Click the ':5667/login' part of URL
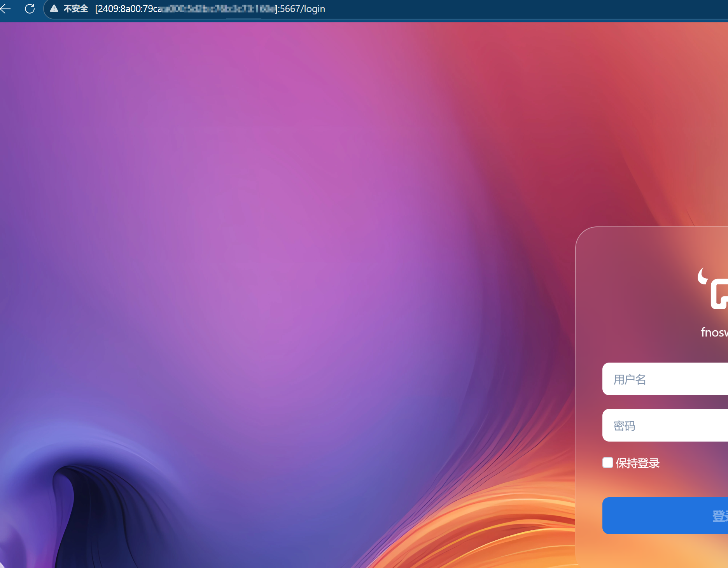This screenshot has height=568, width=728. [x=302, y=9]
